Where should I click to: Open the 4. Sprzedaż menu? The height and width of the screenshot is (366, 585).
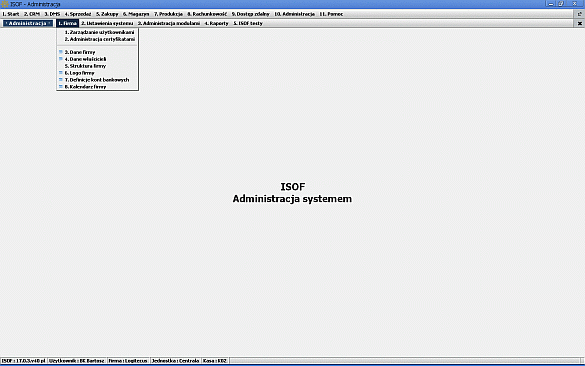[x=78, y=14]
